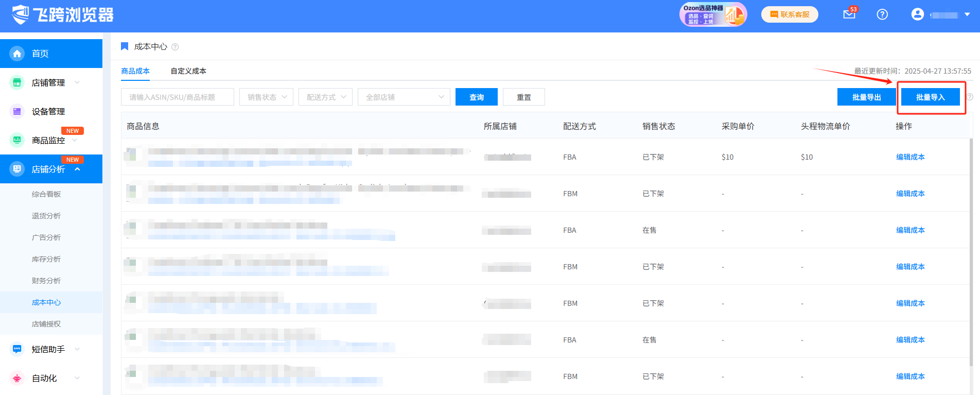The width and height of the screenshot is (980, 395).
Task: Click the ASIN/SKU search input field
Action: click(177, 97)
